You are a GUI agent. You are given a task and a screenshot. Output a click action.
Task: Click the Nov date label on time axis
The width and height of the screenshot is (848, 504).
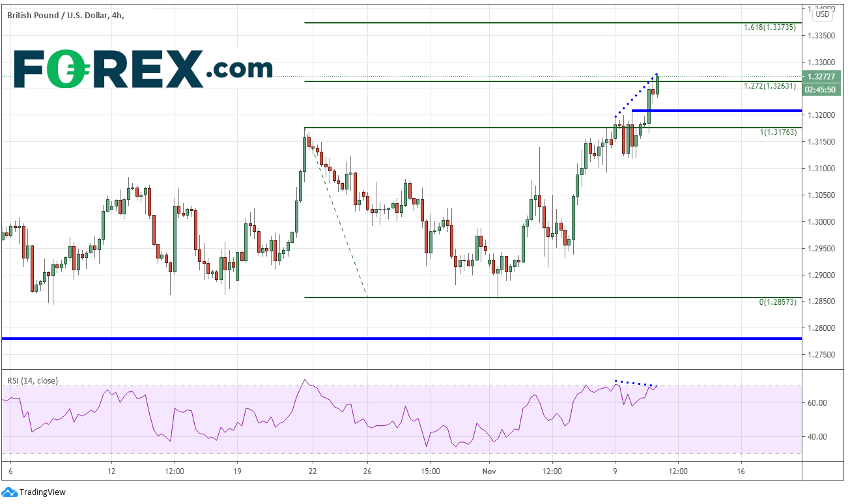(x=489, y=470)
